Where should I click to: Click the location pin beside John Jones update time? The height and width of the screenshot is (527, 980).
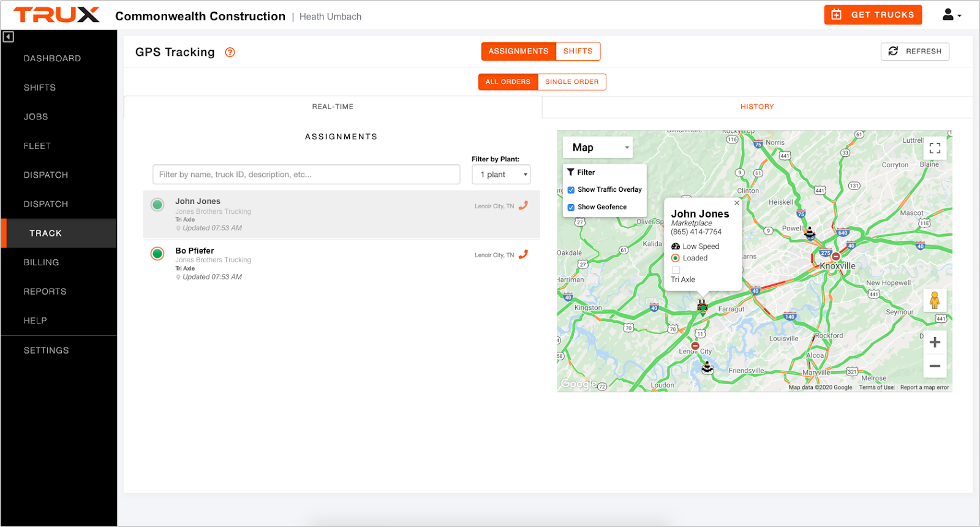coord(178,229)
